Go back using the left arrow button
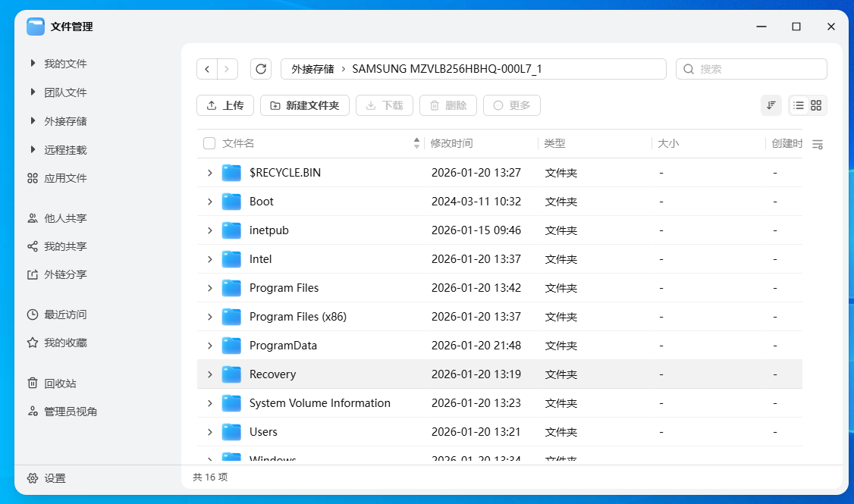Image resolution: width=854 pixels, height=504 pixels. (x=207, y=69)
